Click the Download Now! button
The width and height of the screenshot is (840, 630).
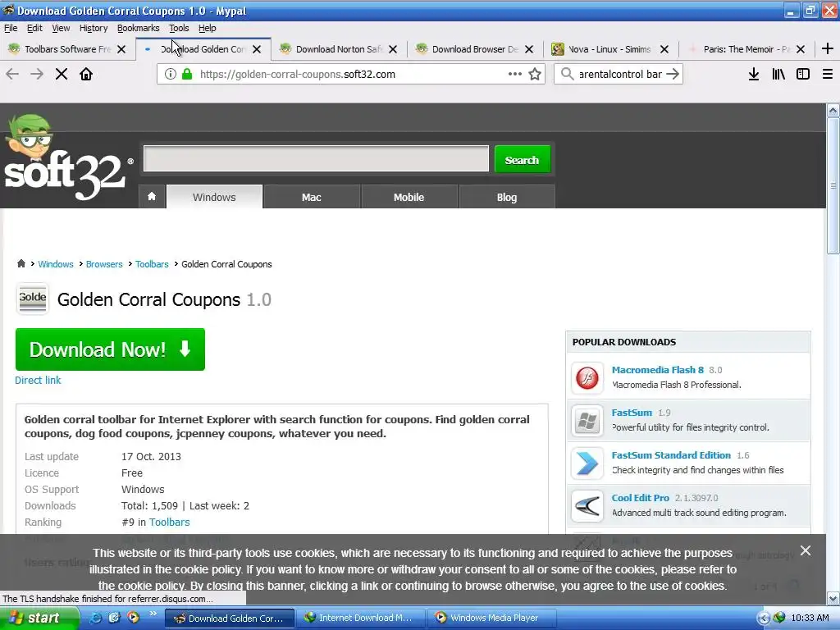[110, 349]
